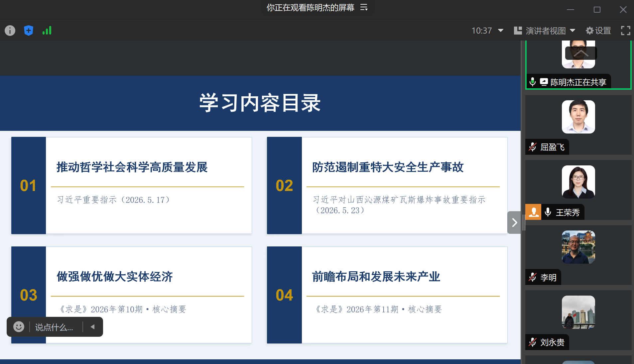Toggle the muted microphone icon for 屈盈飞
The width and height of the screenshot is (634, 364).
[533, 147]
